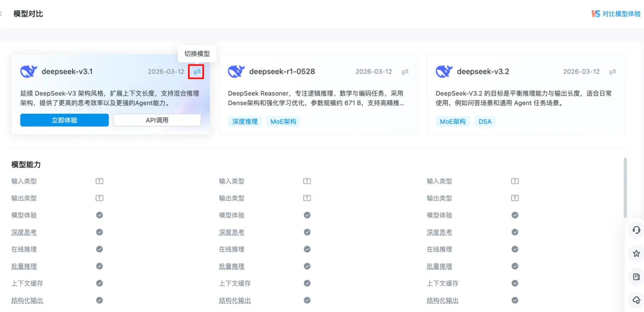The image size is (644, 312).
Task: Select the DSA tag on deepseek-v3.2
Action: (x=485, y=122)
